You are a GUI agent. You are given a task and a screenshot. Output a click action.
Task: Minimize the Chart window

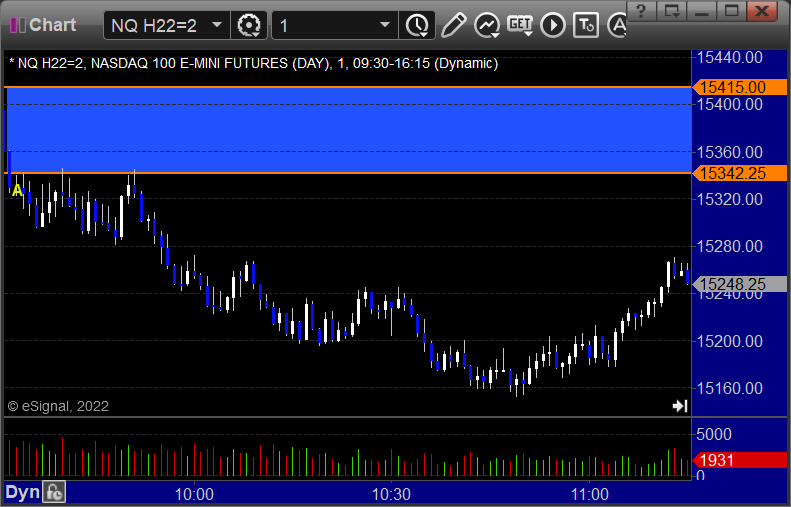(701, 10)
